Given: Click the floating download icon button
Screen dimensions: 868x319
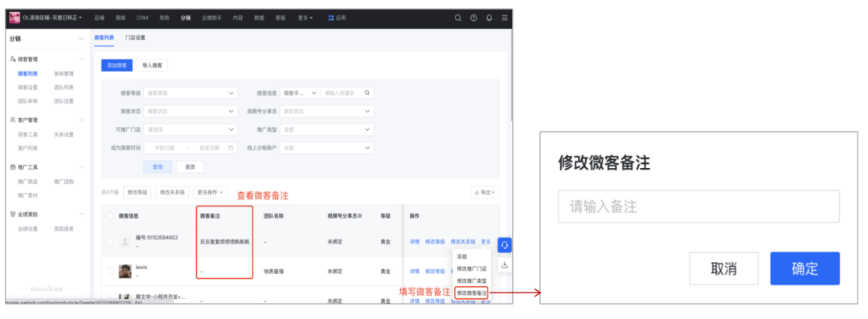Looking at the screenshot, I should [504, 264].
